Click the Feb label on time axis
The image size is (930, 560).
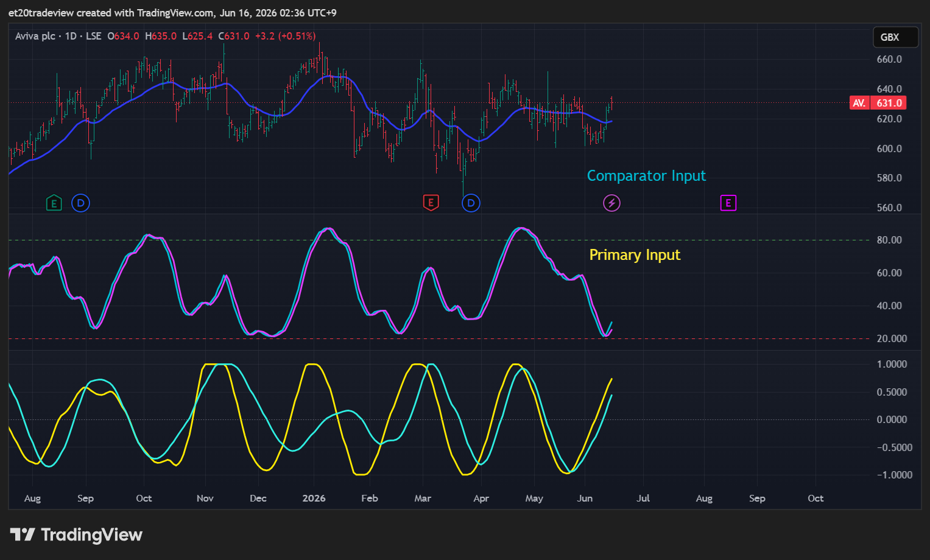pyautogui.click(x=370, y=498)
